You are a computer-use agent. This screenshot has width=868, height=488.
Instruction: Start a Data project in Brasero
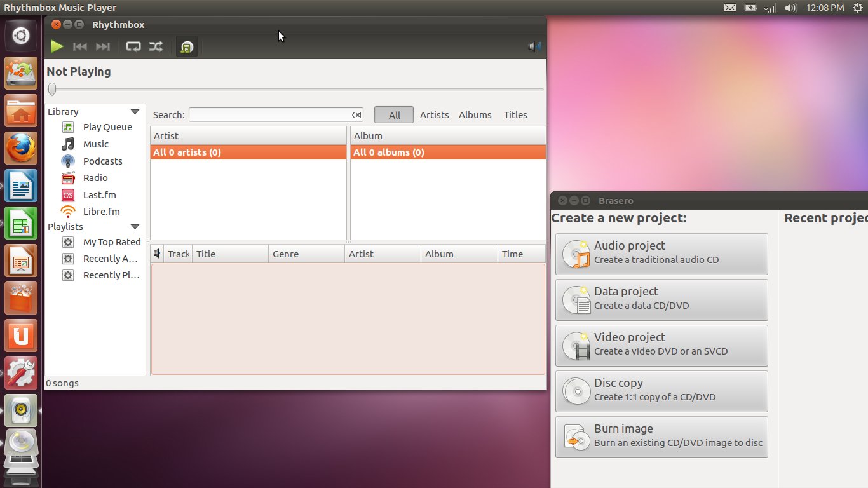click(661, 300)
